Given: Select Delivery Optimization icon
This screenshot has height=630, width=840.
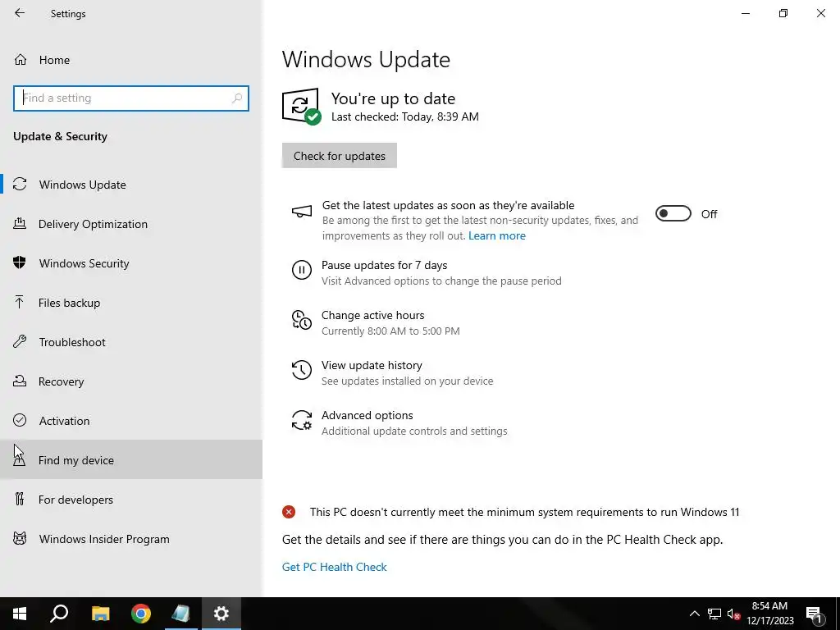Looking at the screenshot, I should [20, 223].
